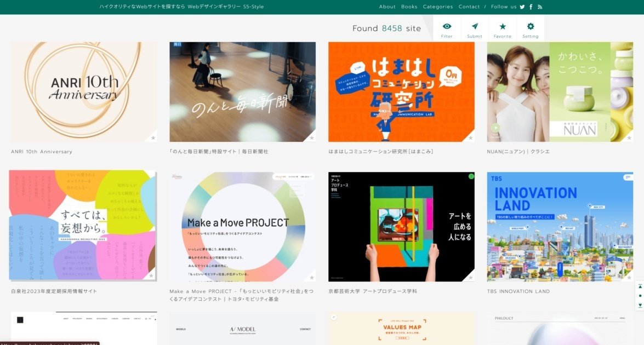
Task: Open the VALUES MAP thumbnail
Action: coord(401,329)
